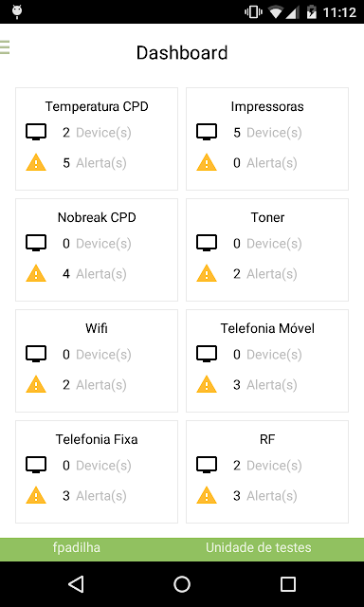The height and width of the screenshot is (607, 364).
Task: Tap the monitor icon in Temperatura CPD card
Action: 36,132
